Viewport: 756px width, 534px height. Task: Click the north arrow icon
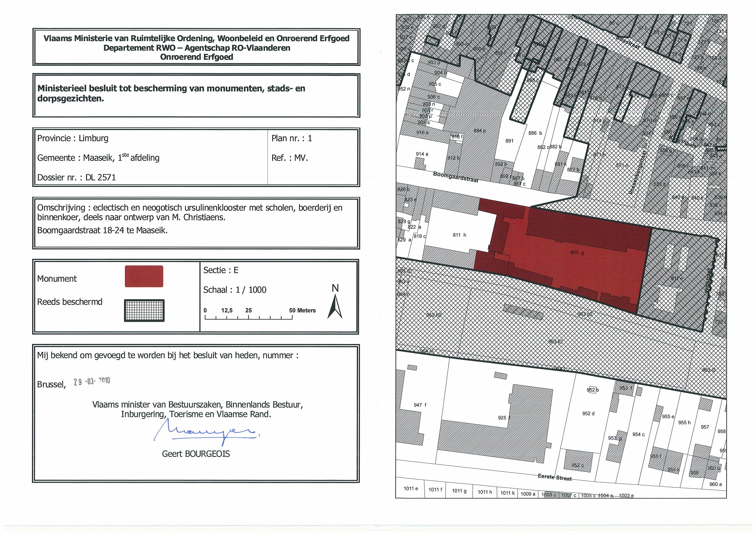[335, 307]
